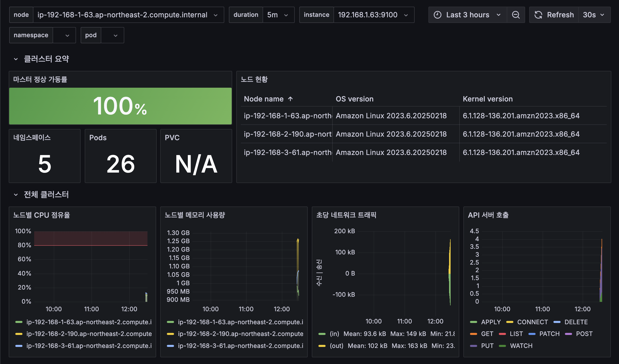
Task: Open the refresh interval 30s dropdown
Action: (x=594, y=15)
